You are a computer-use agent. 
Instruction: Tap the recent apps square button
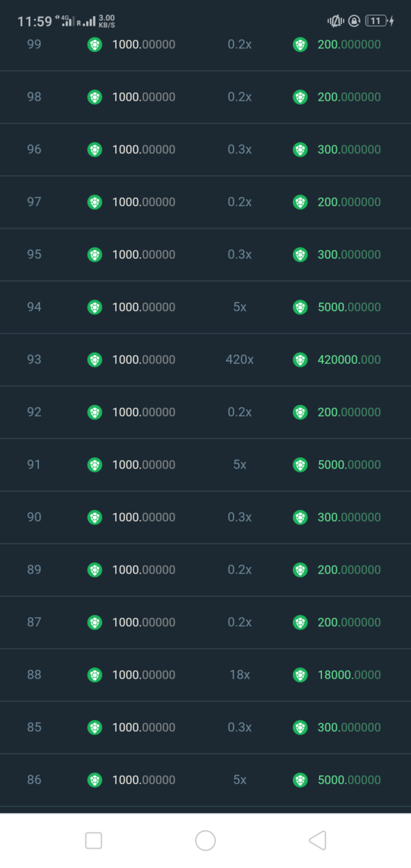[93, 840]
